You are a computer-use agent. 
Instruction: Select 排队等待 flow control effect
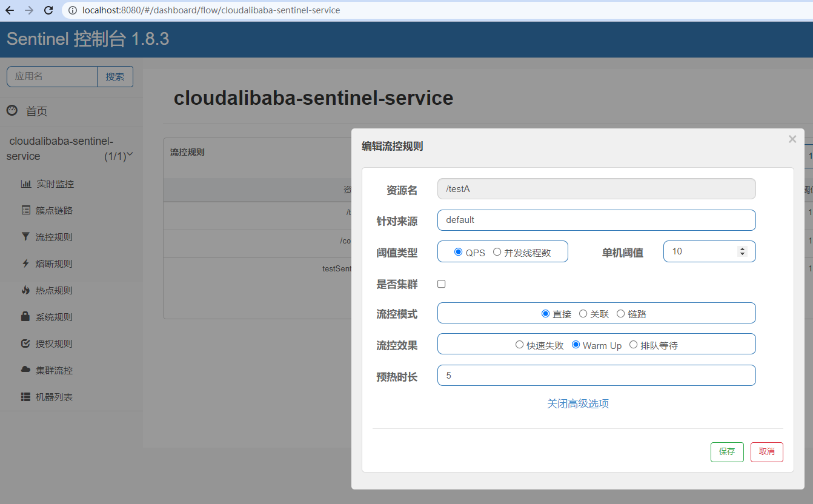click(x=633, y=345)
